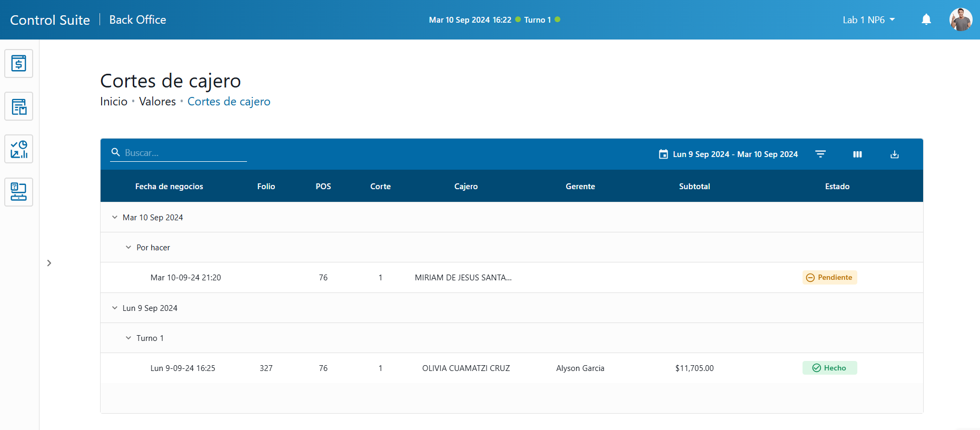Image resolution: width=980 pixels, height=430 pixels.
Task: Go to Valores breadcrumb
Action: pyautogui.click(x=157, y=102)
